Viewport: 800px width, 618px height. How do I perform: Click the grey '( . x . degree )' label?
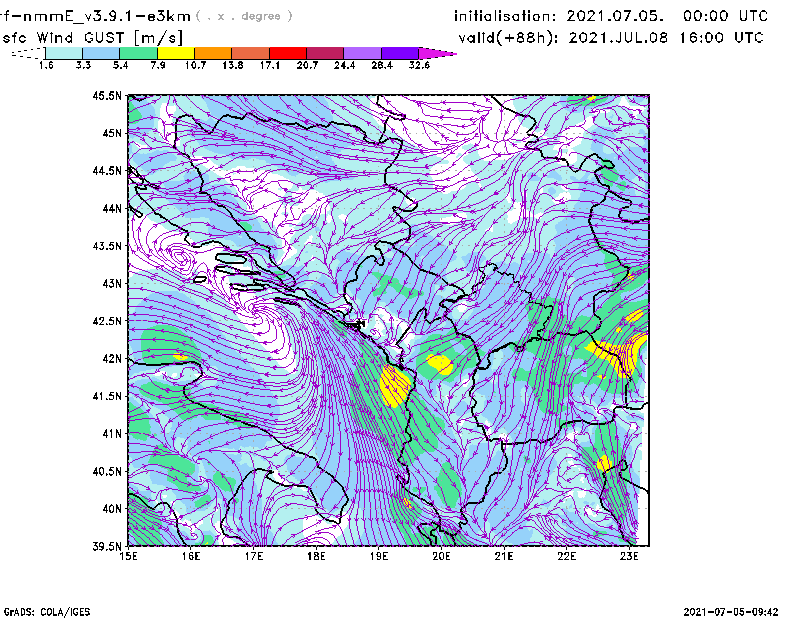coord(244,16)
